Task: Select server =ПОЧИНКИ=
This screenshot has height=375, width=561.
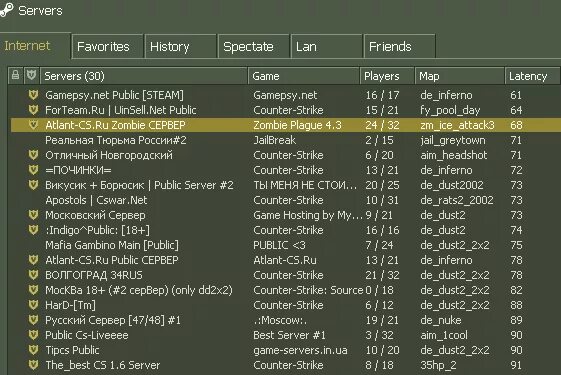Action: tap(78, 170)
